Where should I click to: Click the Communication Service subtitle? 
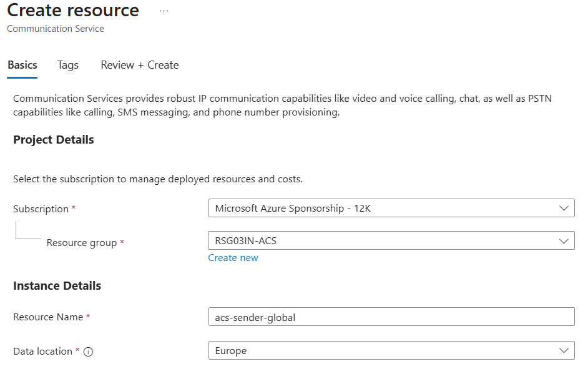[x=56, y=29]
